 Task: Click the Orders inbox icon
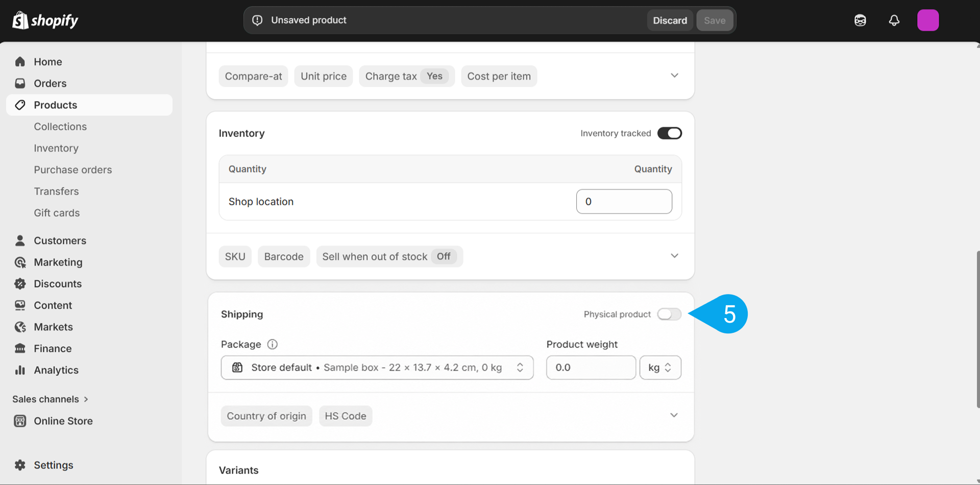pyautogui.click(x=20, y=83)
